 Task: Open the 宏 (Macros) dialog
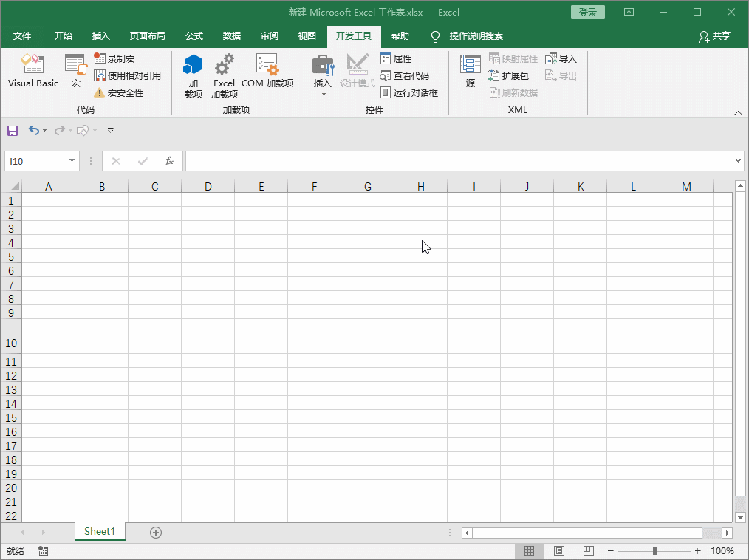point(76,71)
